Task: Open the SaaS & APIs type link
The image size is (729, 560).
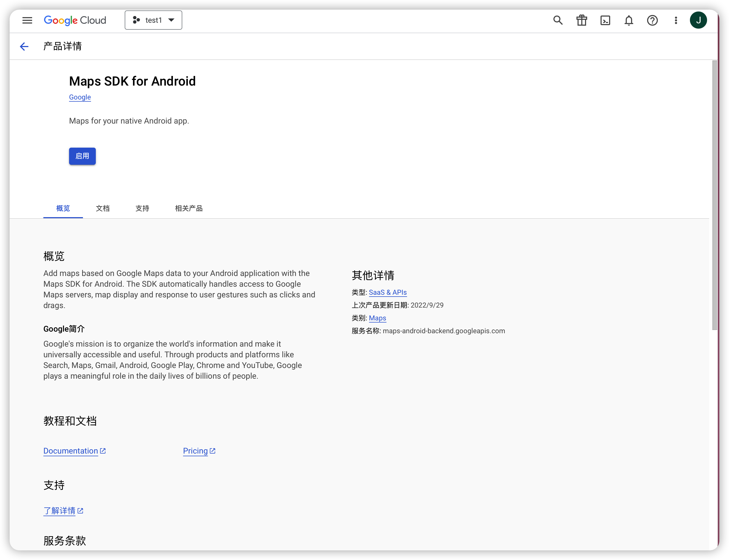Action: (x=388, y=292)
